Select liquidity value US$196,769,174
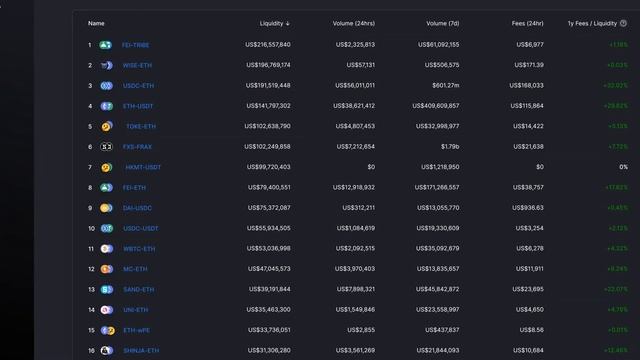The height and width of the screenshot is (360, 640). pyautogui.click(x=268, y=65)
